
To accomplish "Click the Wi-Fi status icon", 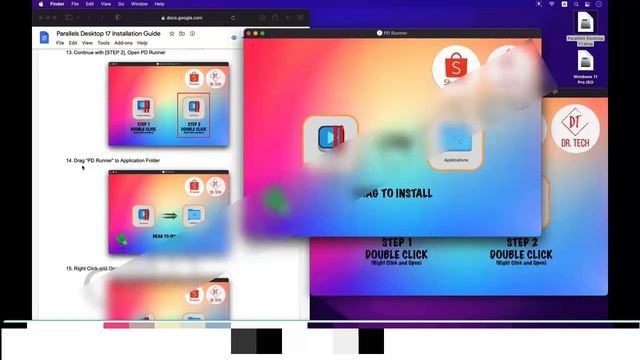I will tap(552, 4).
